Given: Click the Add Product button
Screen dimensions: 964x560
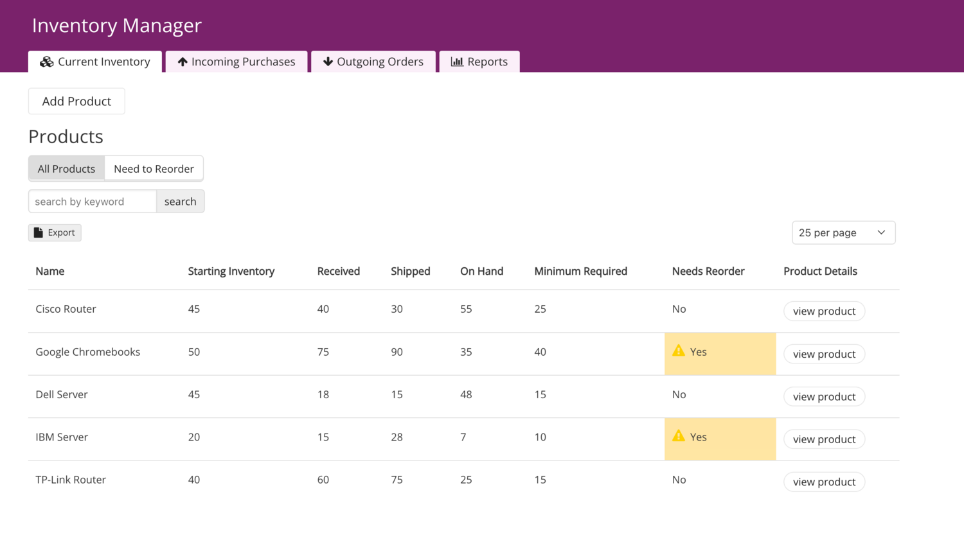Looking at the screenshot, I should pos(76,101).
